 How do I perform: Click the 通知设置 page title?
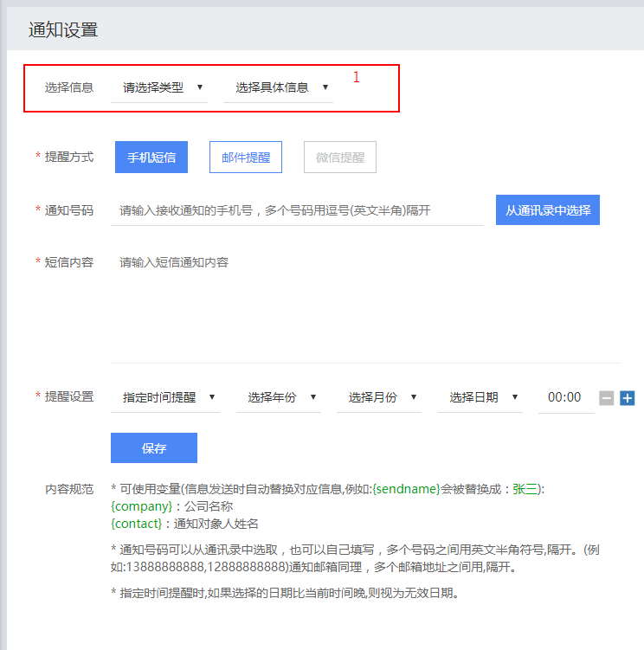[63, 31]
